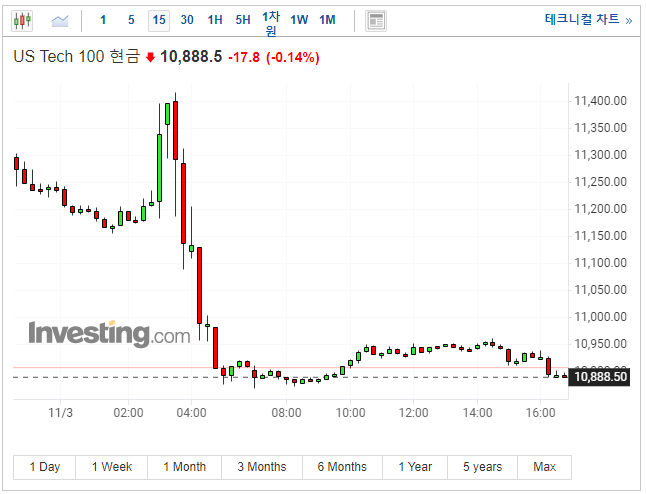This screenshot has width=646, height=494.
Task: Click the 11/3 date axis label
Action: [x=61, y=412]
